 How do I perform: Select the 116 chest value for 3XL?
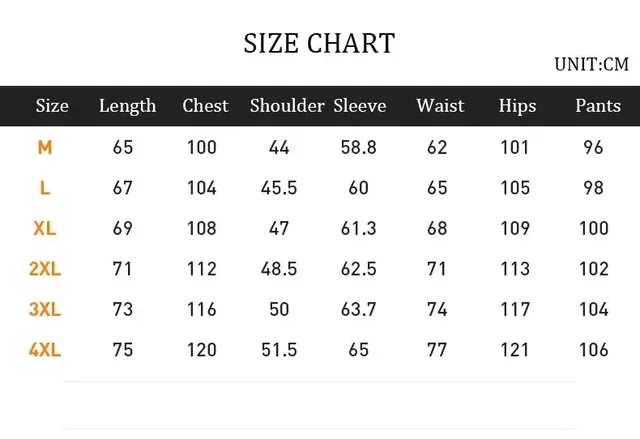coord(202,309)
